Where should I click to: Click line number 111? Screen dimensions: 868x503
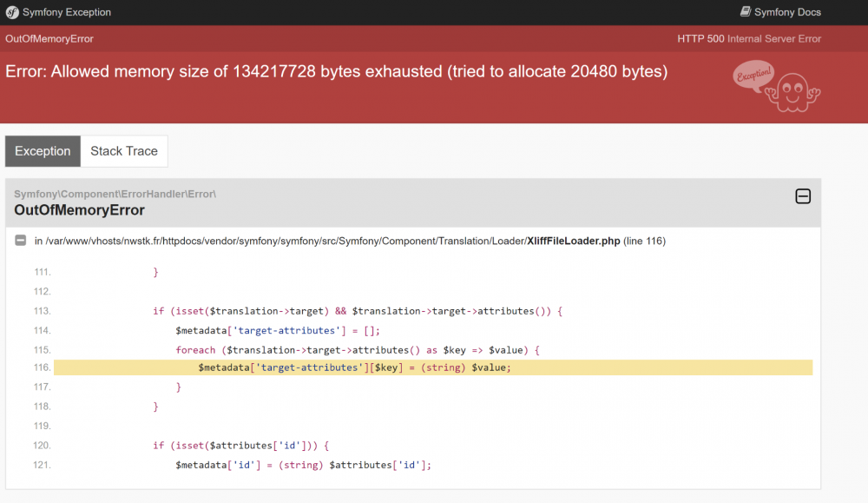(42, 272)
